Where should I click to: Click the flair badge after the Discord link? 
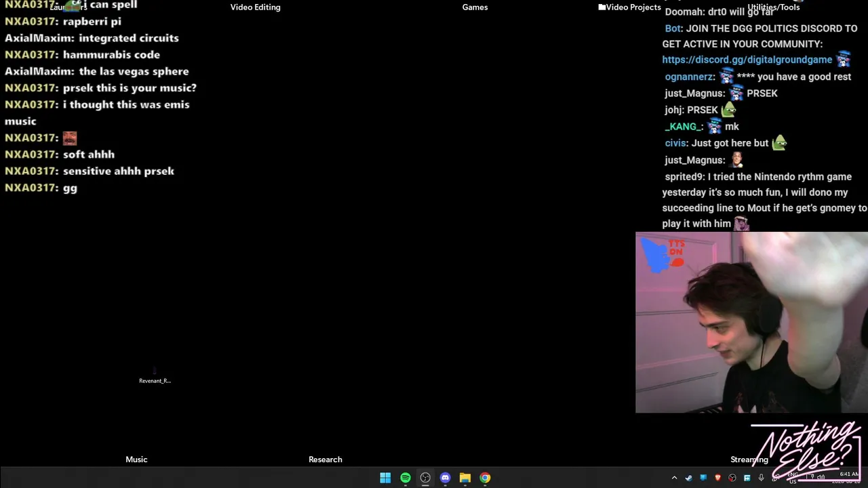coord(843,59)
